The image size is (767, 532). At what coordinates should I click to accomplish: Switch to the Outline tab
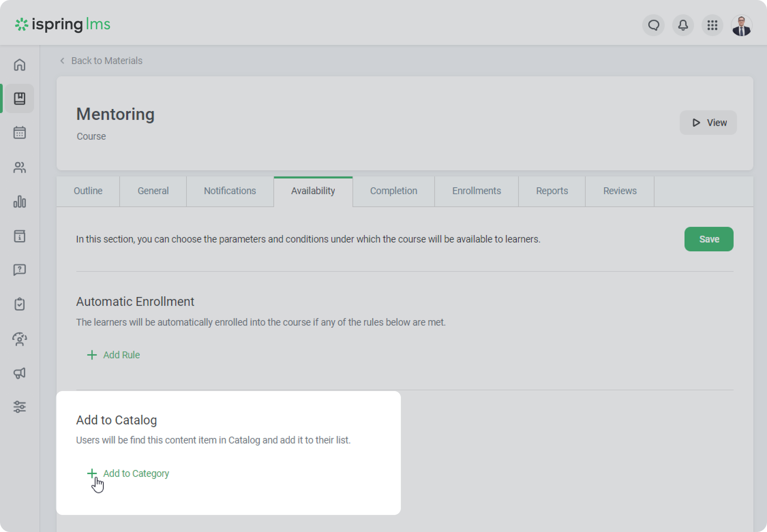pos(88,191)
